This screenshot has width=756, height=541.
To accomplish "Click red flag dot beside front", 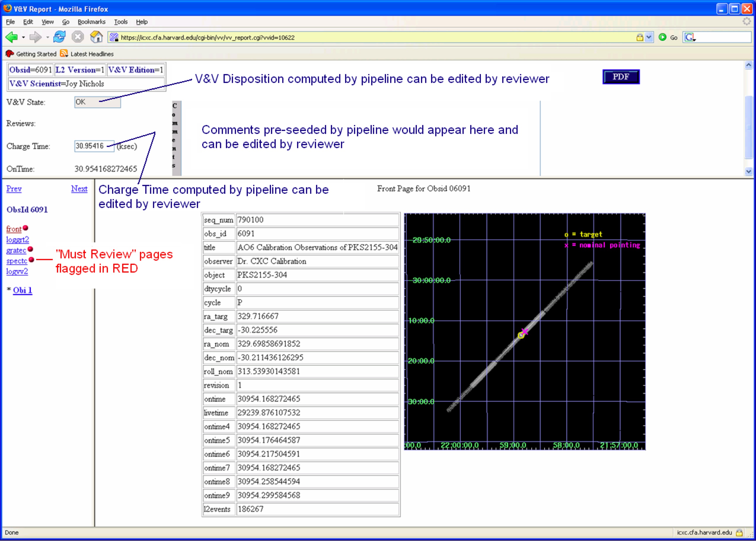I will point(26,228).
